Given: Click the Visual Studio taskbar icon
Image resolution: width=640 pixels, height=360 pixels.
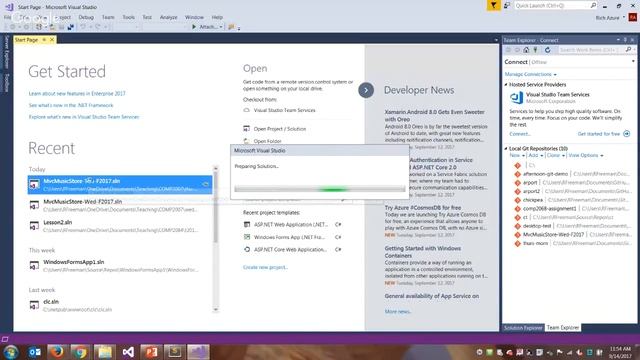Looking at the screenshot, I should point(128,352).
